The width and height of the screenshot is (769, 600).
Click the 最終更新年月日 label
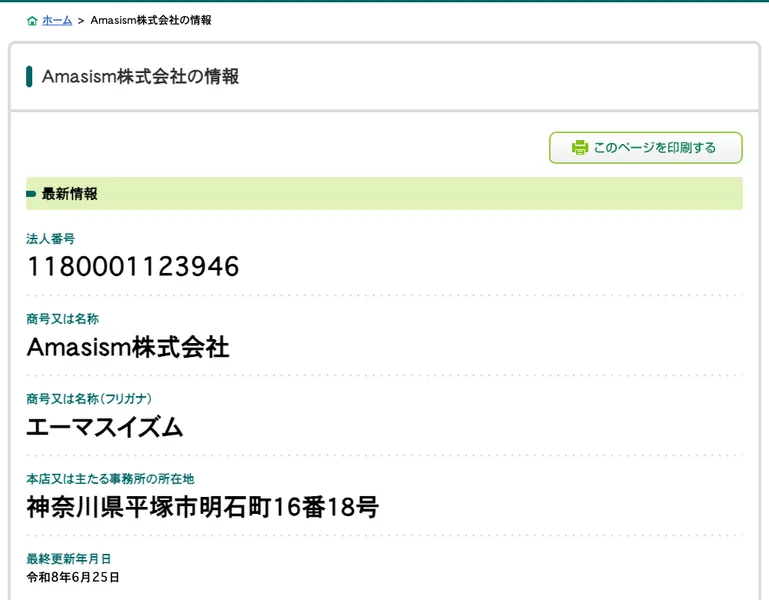69,559
